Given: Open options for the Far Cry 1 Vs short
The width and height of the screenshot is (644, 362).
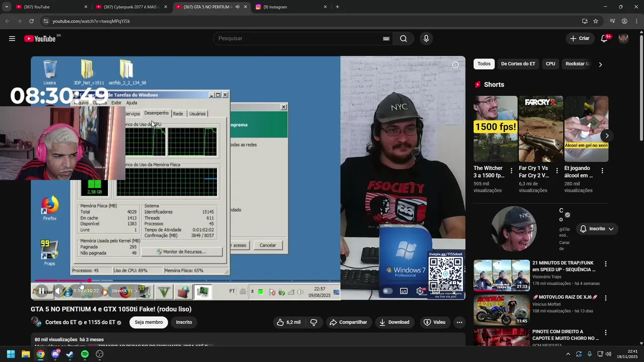Looking at the screenshot, I should 557,171.
